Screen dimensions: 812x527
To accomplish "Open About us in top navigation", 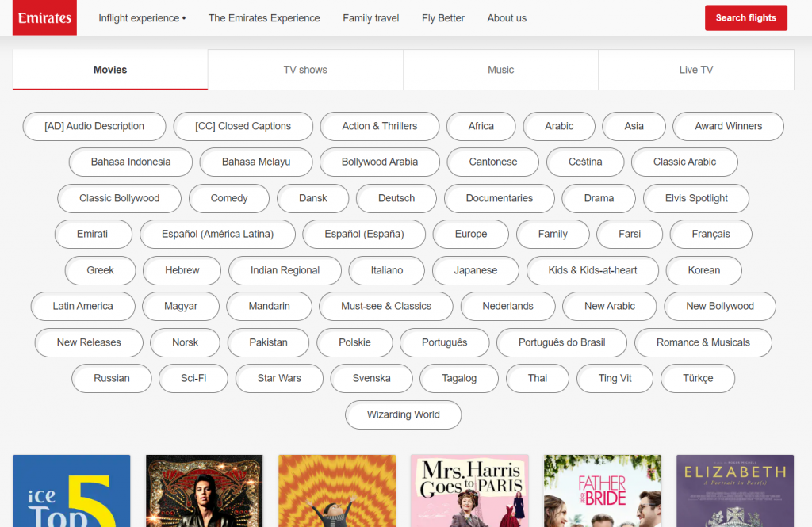I will [507, 18].
